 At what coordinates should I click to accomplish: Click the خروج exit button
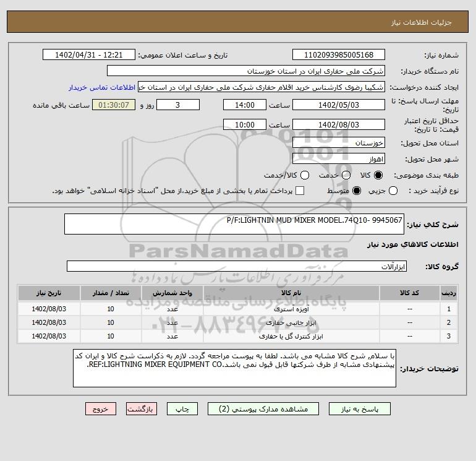(101, 409)
